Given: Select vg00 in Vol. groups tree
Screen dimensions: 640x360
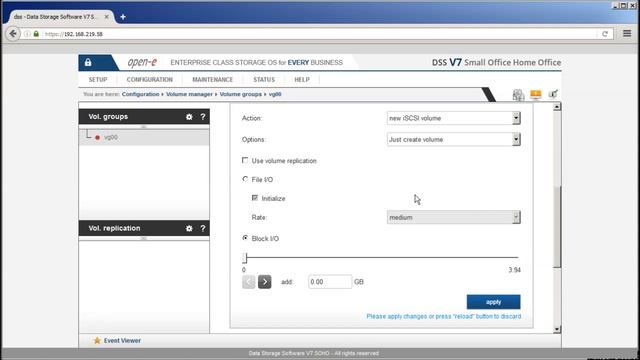Looking at the screenshot, I should pyautogui.click(x=111, y=137).
